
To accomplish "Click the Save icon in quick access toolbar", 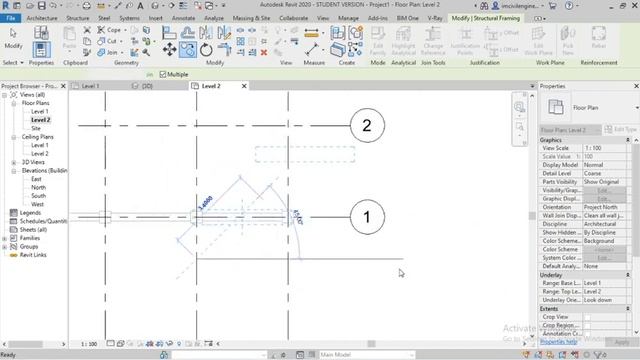I will point(42,6).
